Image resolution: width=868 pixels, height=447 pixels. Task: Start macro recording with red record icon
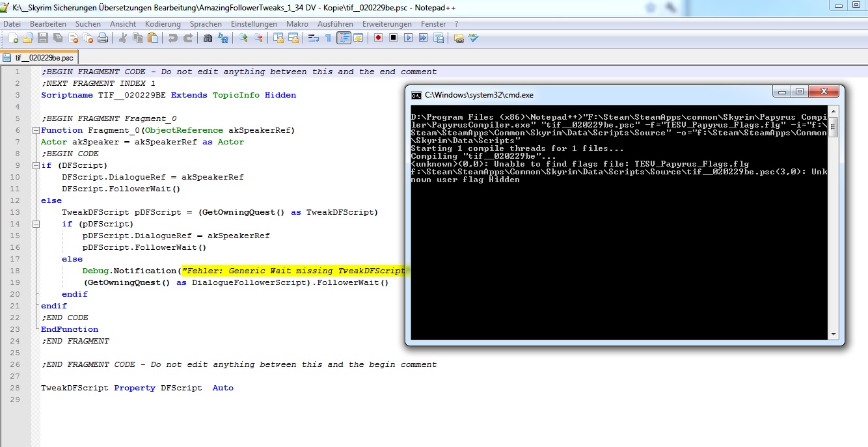tap(378, 38)
